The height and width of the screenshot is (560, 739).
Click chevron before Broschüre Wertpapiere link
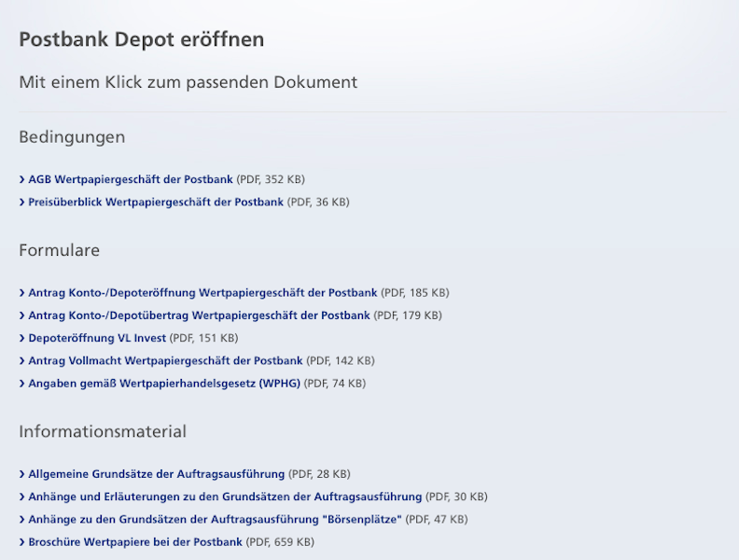(21, 542)
